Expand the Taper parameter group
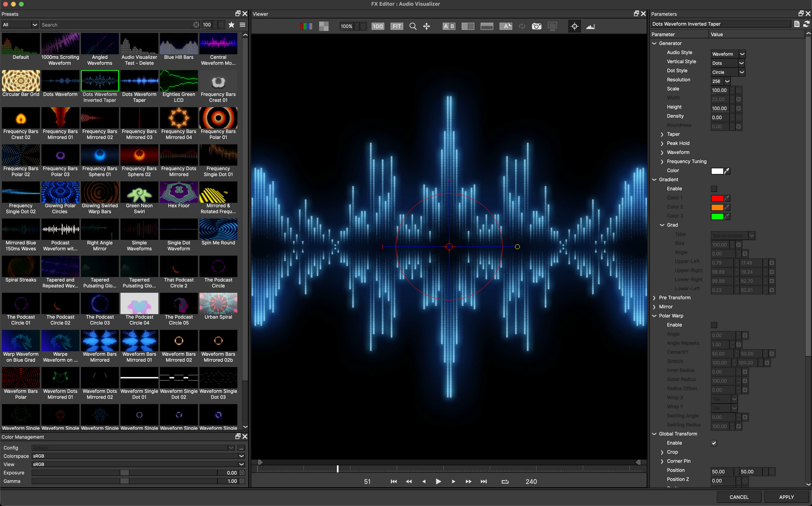 click(662, 134)
